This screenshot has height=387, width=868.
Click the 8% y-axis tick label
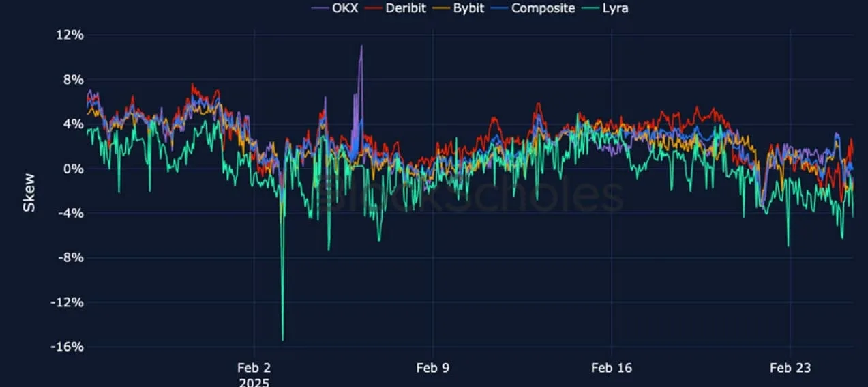tap(73, 79)
